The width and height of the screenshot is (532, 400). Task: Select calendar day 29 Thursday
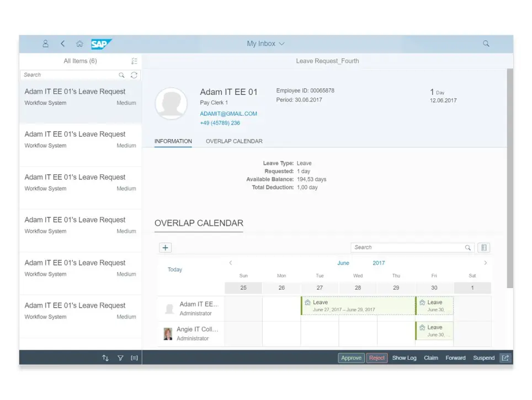coord(396,287)
